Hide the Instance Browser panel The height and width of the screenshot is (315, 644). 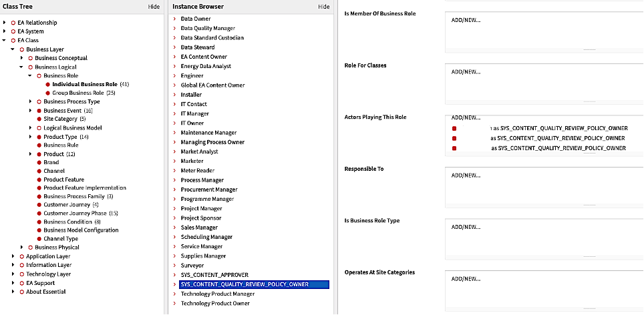tap(323, 7)
